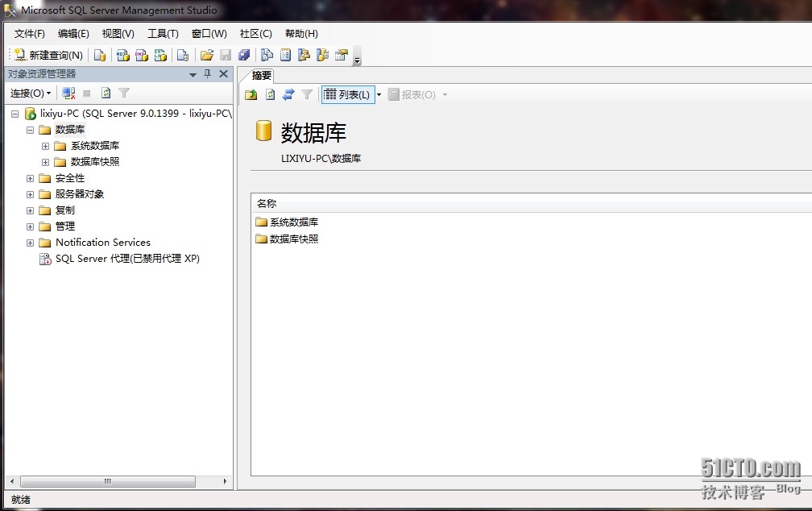Viewport: 812px width, 511px height.
Task: Collapse the lixiyu-PC server node
Action: 14,114
